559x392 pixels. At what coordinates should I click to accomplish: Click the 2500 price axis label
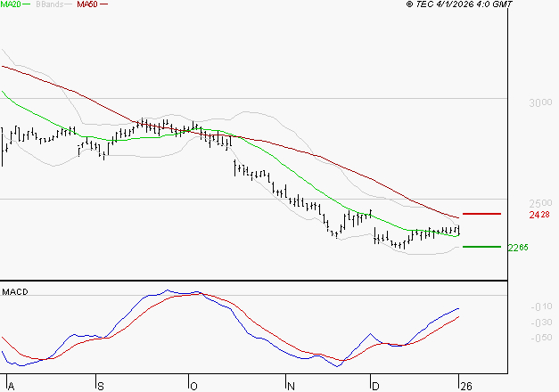540,203
